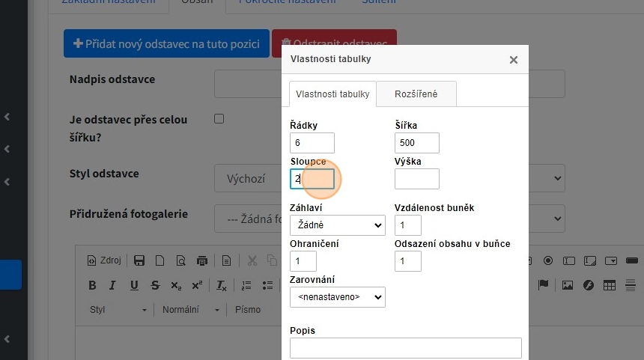Image resolution: width=644 pixels, height=360 pixels.
Task: Insert a Table via toolbar icon
Action: 610,285
